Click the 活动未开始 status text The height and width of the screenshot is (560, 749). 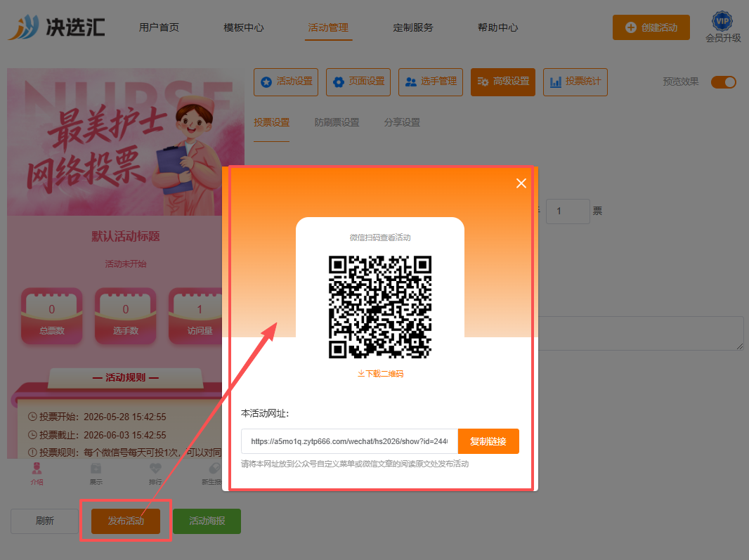(126, 263)
